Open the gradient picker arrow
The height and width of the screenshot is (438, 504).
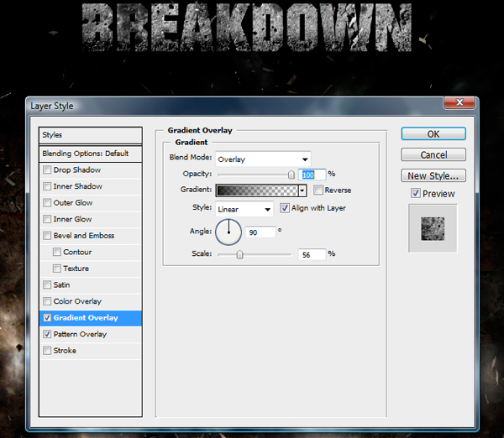[x=302, y=190]
